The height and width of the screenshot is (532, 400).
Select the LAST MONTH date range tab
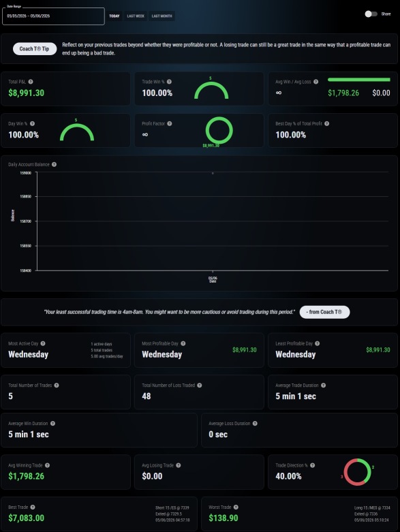[x=161, y=16]
